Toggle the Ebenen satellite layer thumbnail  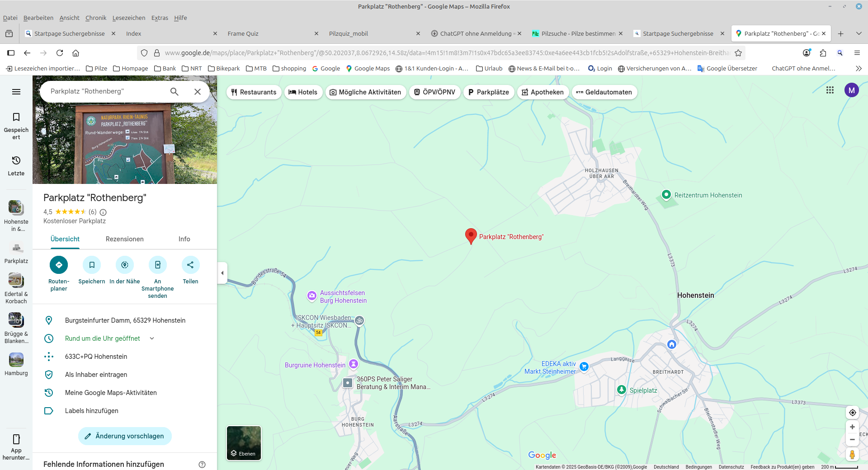click(244, 443)
